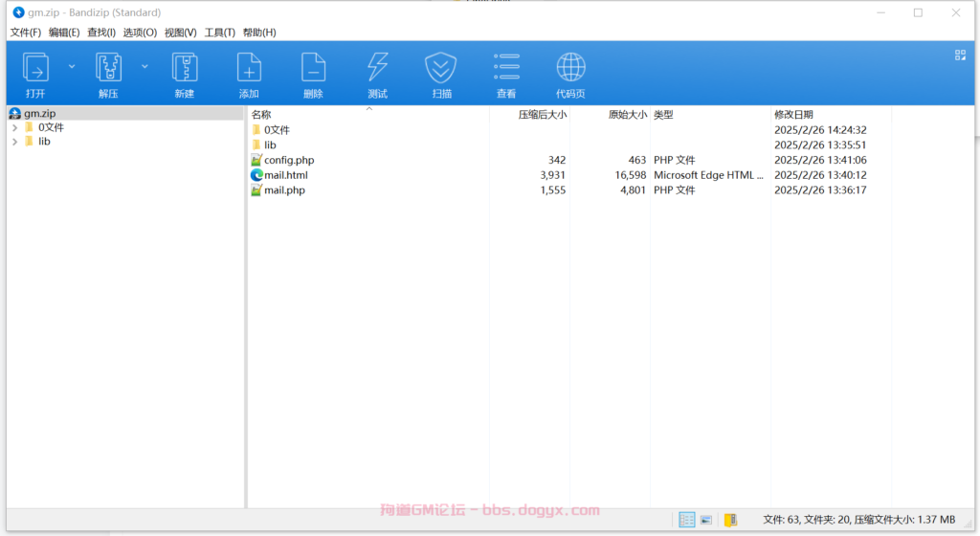This screenshot has width=980, height=536.
Task: Expand the lib folder in tree
Action: (15, 142)
